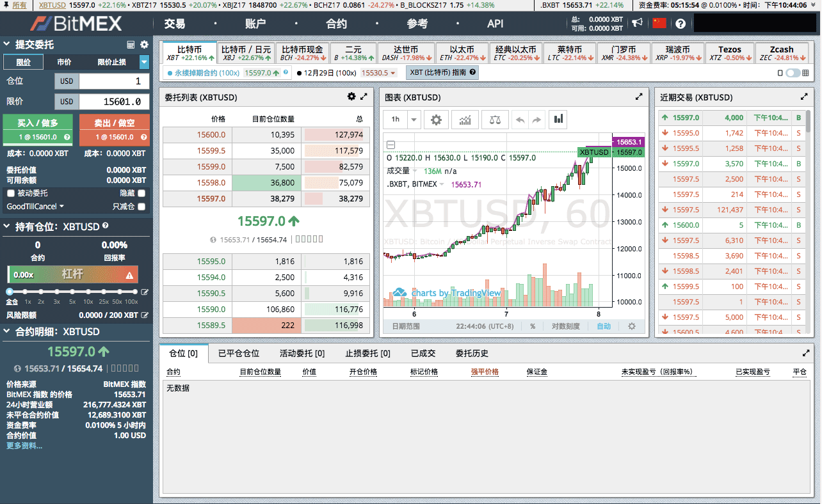Click the 杠杆 leverage gradient bar
This screenshot has width=822, height=504.
pyautogui.click(x=72, y=274)
